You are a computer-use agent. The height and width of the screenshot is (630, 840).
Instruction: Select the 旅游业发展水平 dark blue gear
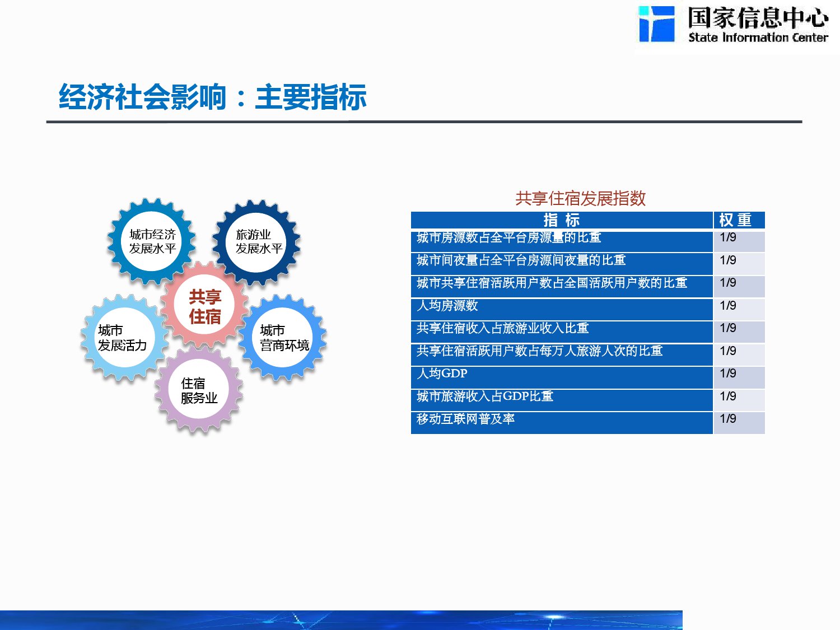pos(257,242)
